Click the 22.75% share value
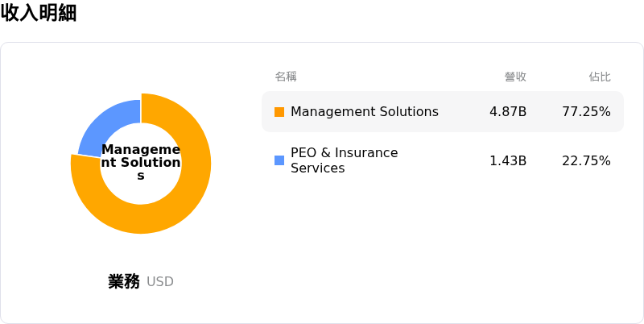The width and height of the screenshot is (644, 324). click(x=586, y=160)
